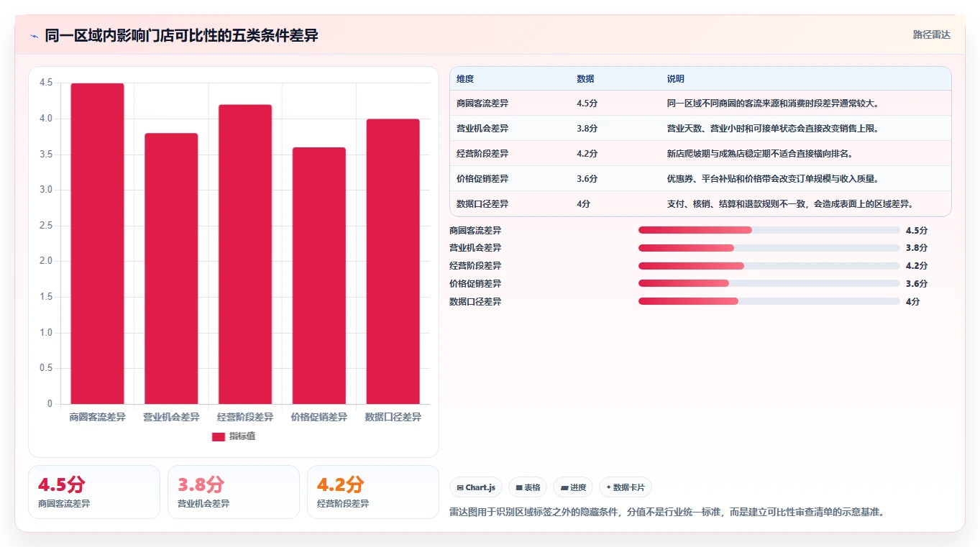The width and height of the screenshot is (980, 547).
Task: Click the 4.5分 cell in table
Action: pyautogui.click(x=587, y=104)
